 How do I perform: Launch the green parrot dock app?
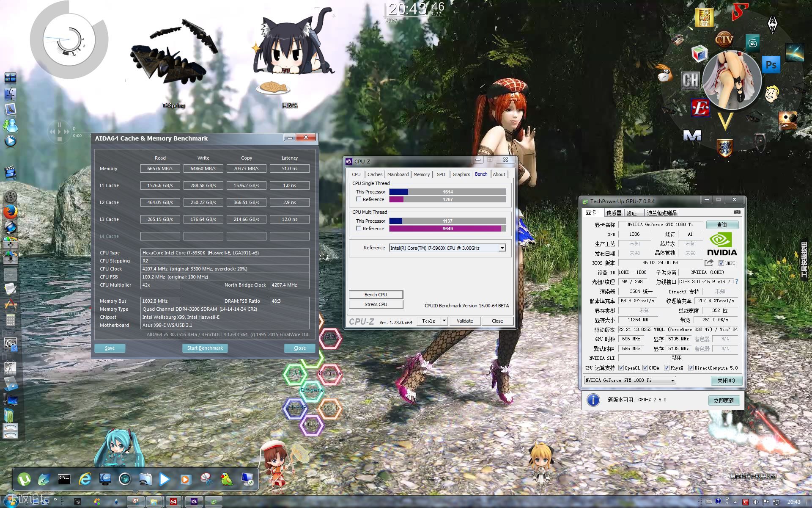click(227, 479)
